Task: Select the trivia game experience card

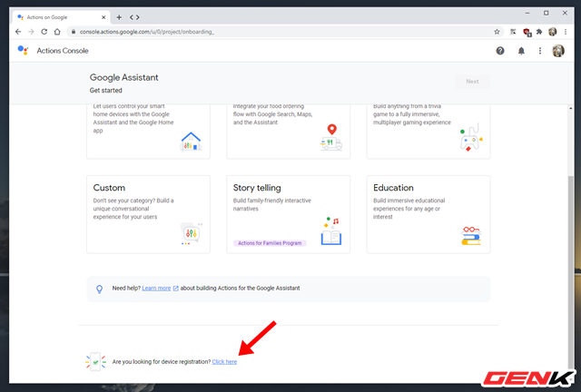Action: point(428,132)
